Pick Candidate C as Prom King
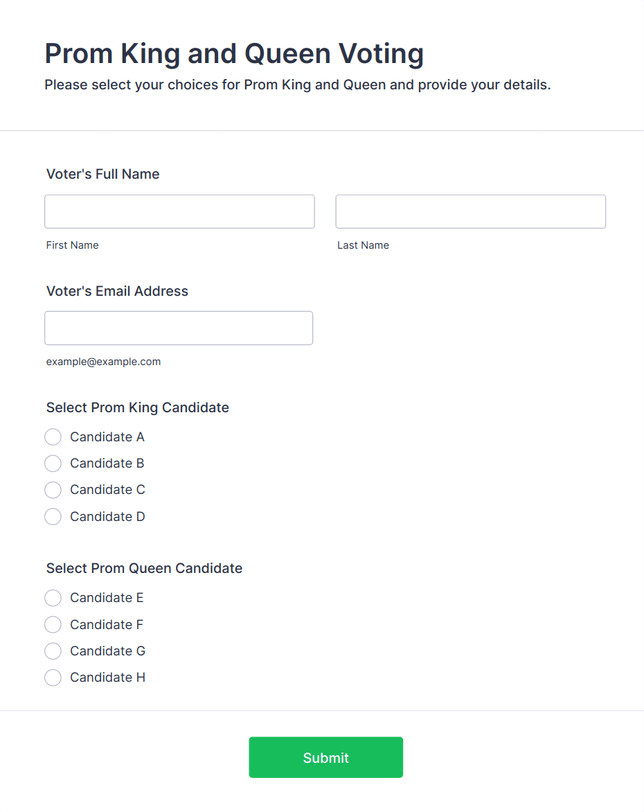 click(x=53, y=490)
